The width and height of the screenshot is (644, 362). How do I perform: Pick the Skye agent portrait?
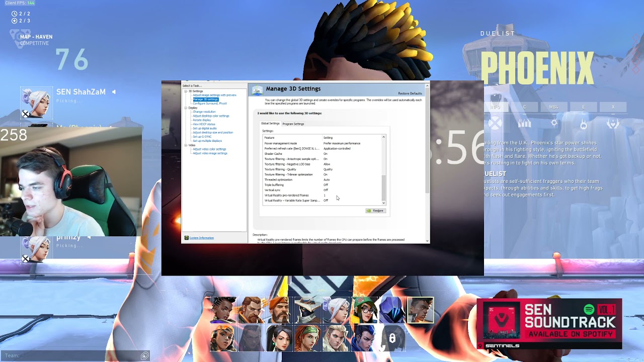click(x=307, y=338)
